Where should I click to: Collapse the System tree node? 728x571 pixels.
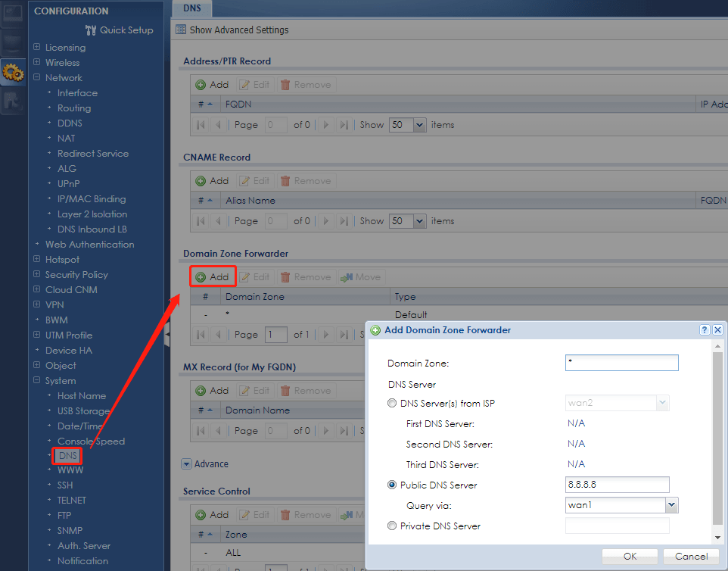[36, 380]
